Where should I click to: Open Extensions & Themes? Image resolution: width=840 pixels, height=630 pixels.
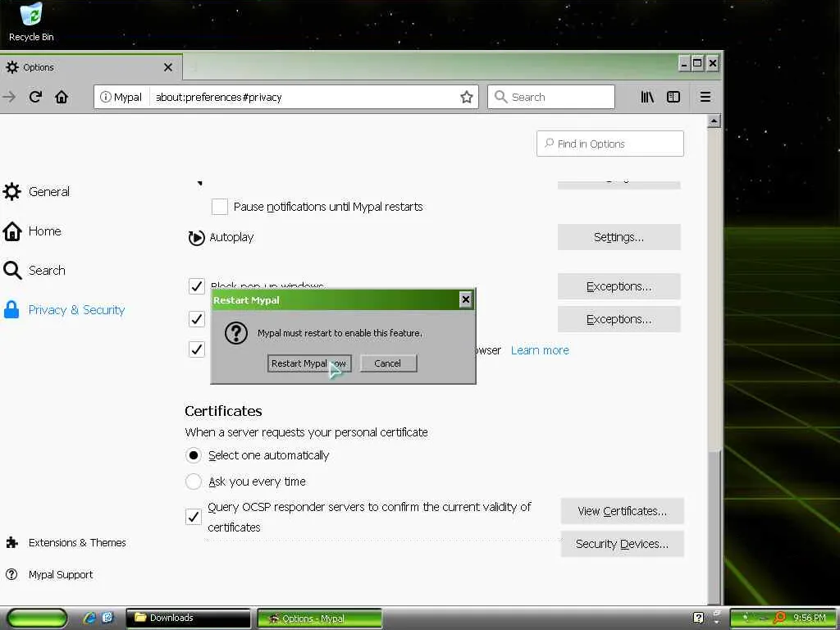coord(66,543)
